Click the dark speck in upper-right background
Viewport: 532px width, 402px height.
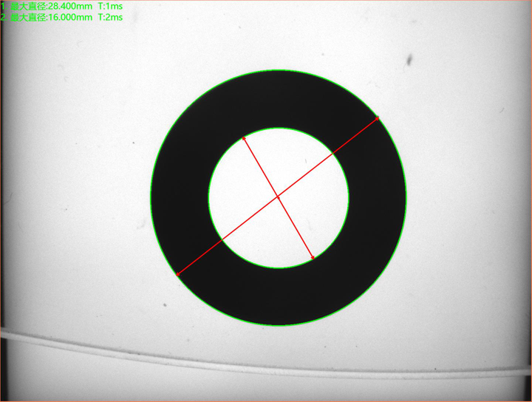(409, 59)
